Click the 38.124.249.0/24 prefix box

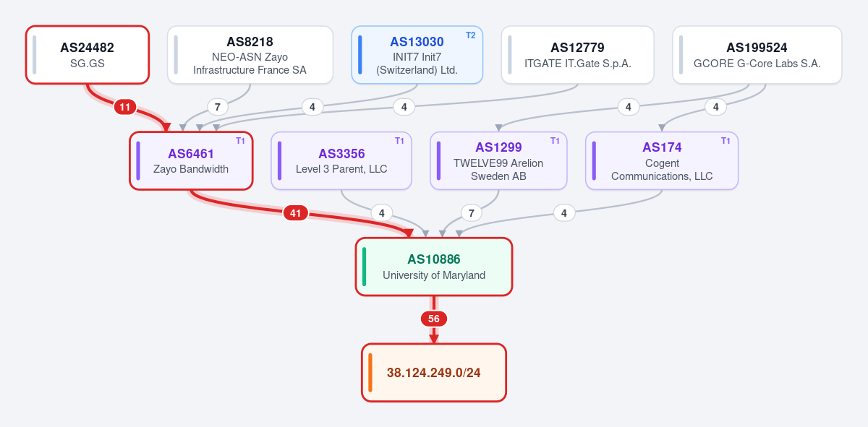coord(434,373)
